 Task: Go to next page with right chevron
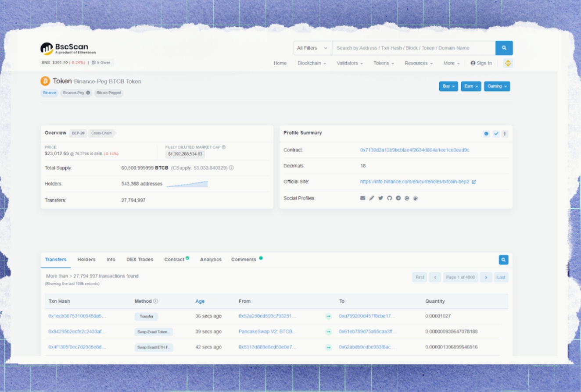coord(486,277)
